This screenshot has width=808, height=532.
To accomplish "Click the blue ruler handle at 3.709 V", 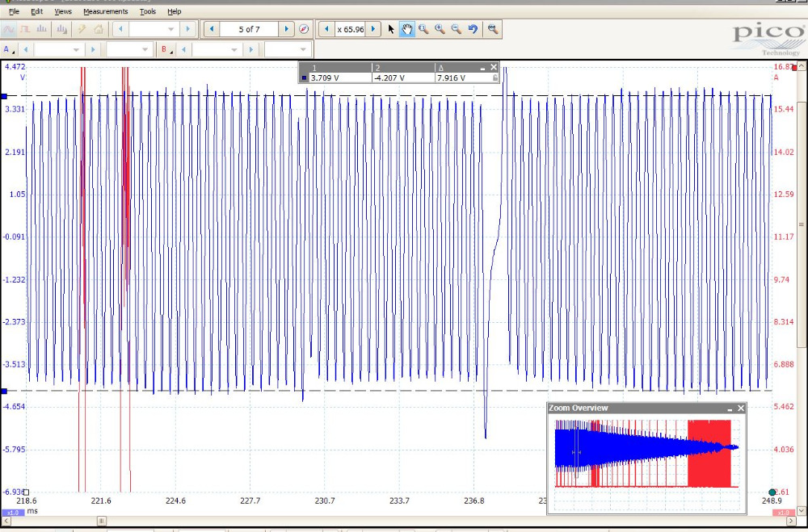I will click(4, 96).
